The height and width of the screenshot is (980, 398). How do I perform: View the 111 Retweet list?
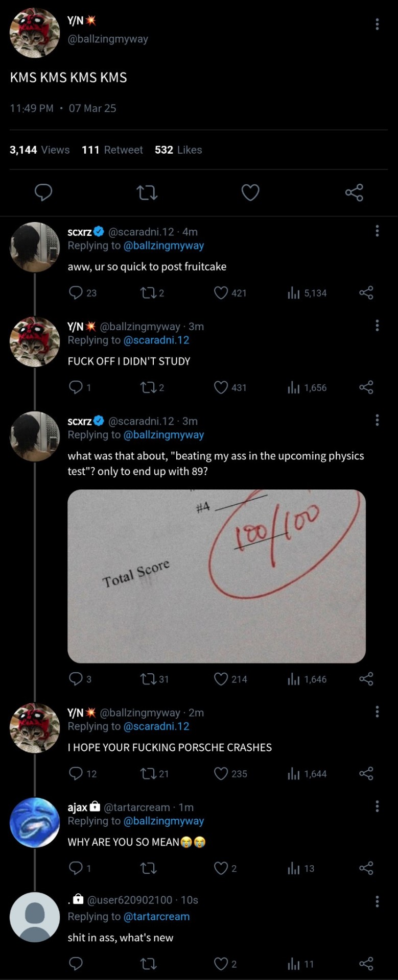[112, 150]
